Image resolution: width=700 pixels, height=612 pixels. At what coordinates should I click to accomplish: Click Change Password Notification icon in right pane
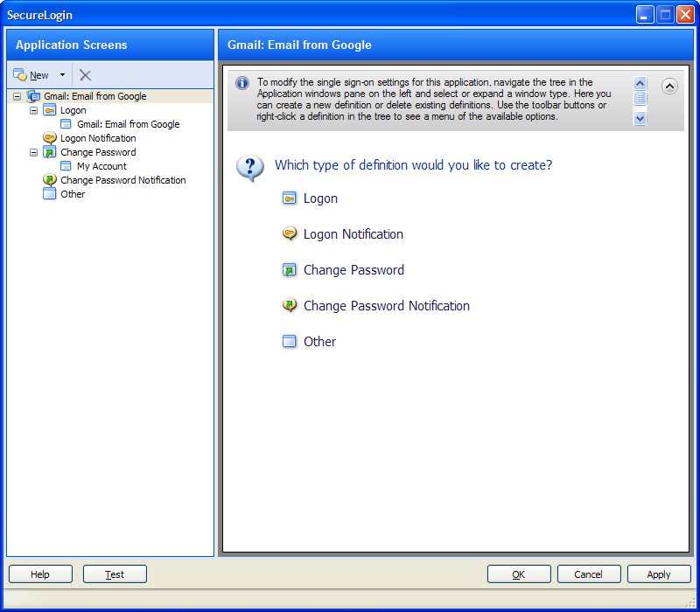click(290, 306)
